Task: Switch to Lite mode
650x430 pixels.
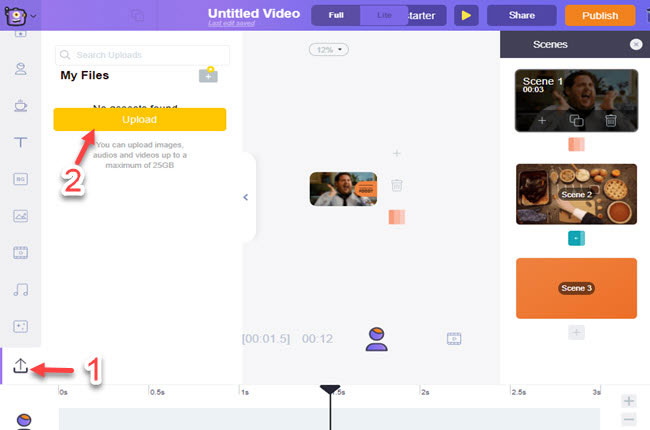Action: coord(384,16)
